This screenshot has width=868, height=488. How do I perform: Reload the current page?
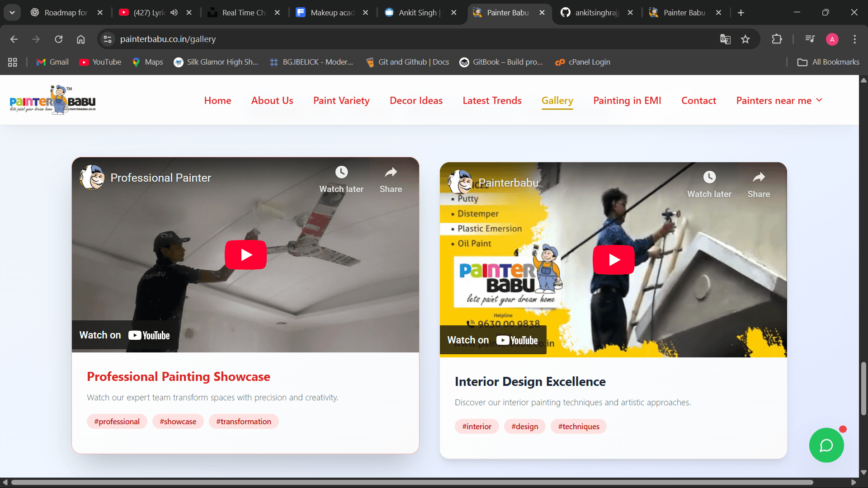coord(59,39)
